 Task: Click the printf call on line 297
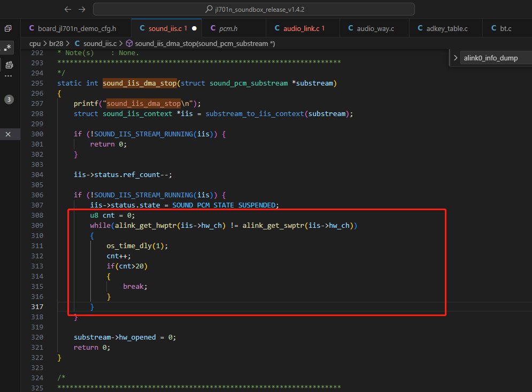(86, 104)
